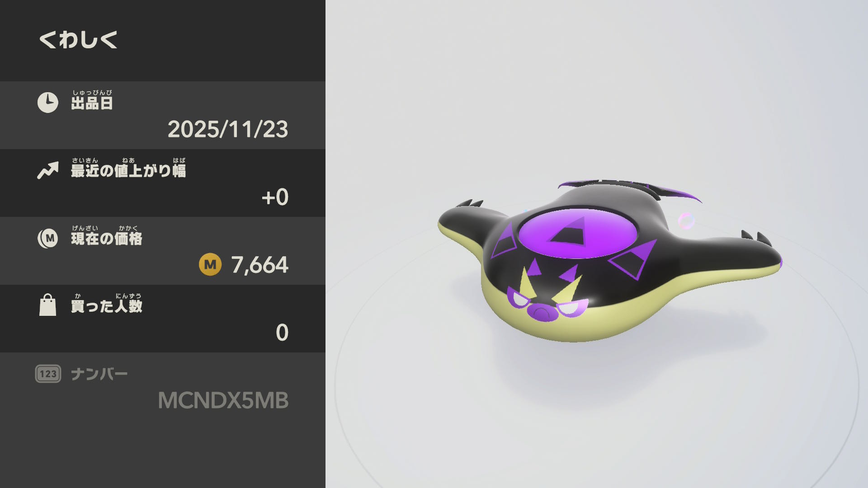Screen dimensions: 868x488
Task: Click the M coin icon beside 現在の価格
Action: pos(47,238)
